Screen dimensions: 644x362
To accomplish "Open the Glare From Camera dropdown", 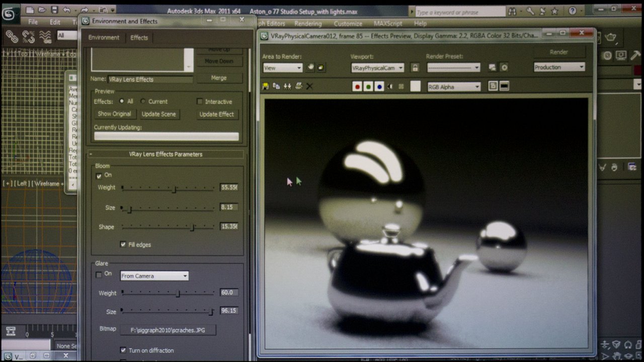I will point(154,276).
